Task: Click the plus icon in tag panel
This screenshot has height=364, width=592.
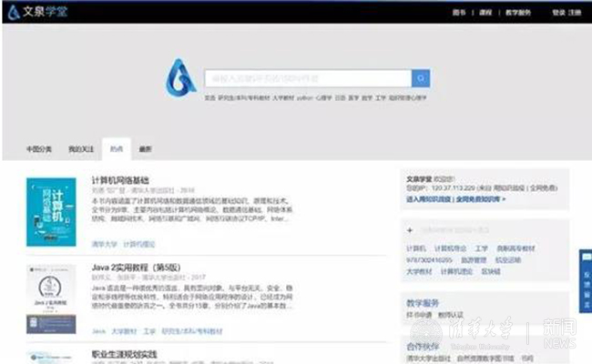Action: click(x=411, y=231)
